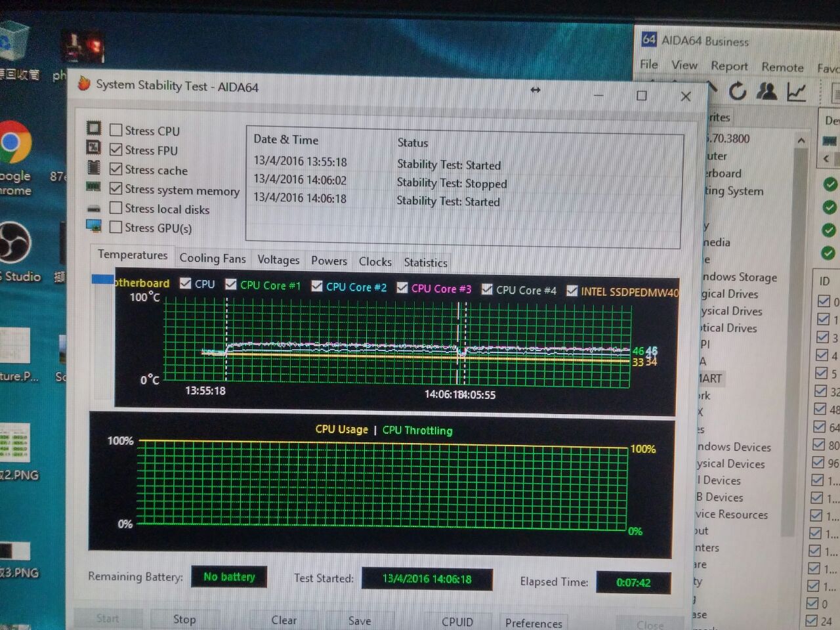Toggle the INTEL SSDPEDMW40 graph checkbox

572,290
